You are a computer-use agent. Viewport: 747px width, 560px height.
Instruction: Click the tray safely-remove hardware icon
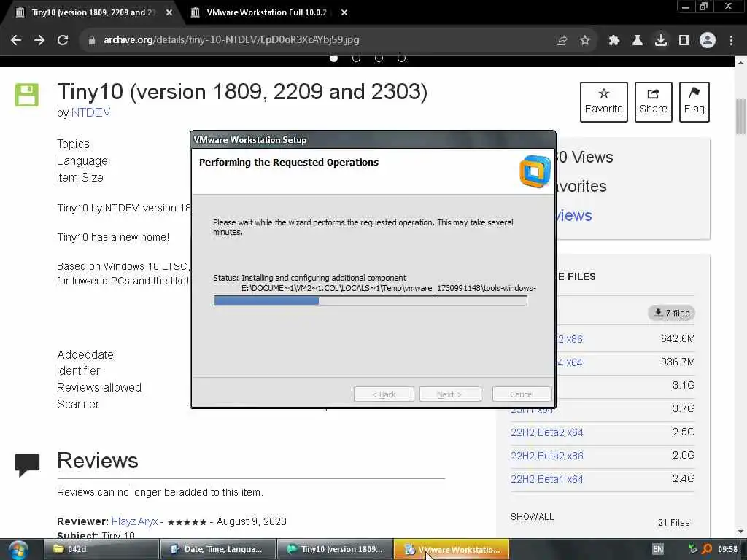tap(693, 549)
